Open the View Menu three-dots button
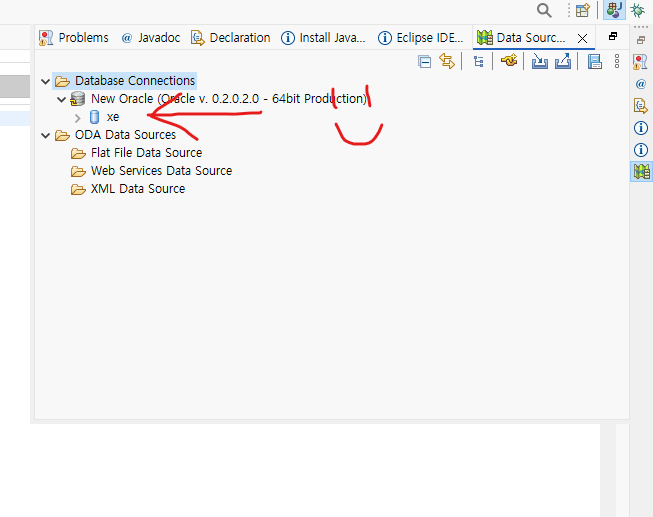The image size is (653, 517). (x=617, y=61)
